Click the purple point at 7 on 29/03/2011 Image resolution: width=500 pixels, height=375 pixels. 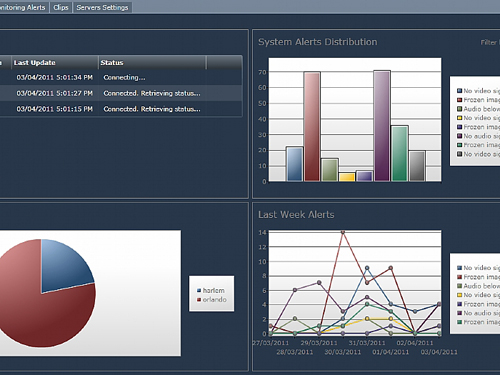click(x=319, y=283)
